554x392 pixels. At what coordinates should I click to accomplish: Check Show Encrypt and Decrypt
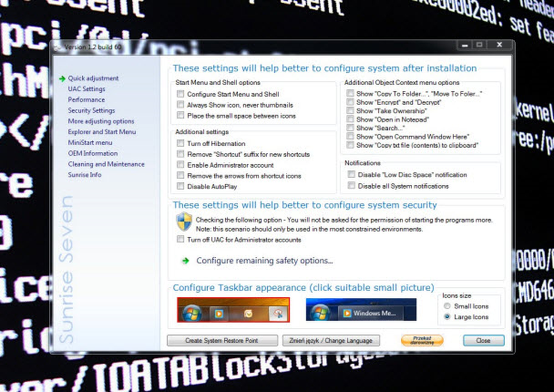pyautogui.click(x=351, y=102)
